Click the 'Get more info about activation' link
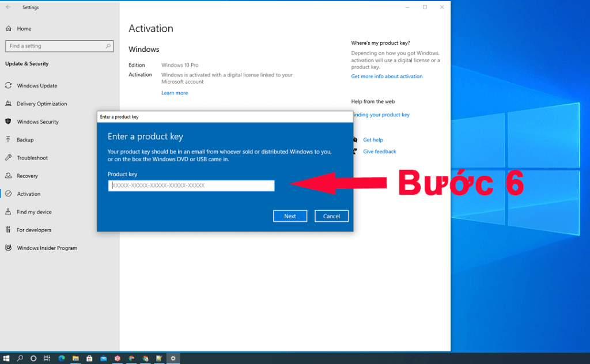 pyautogui.click(x=387, y=75)
